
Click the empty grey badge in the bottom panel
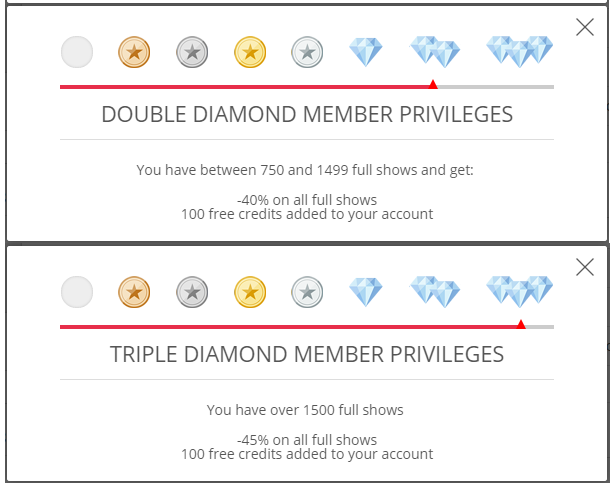point(77,291)
